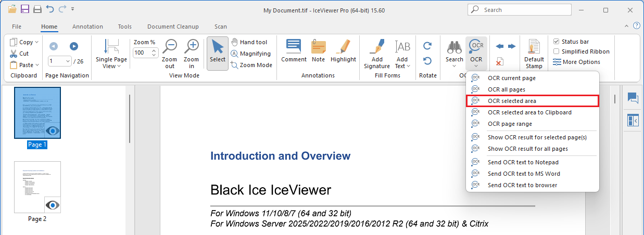Open the File tab
This screenshot has width=644, height=235.
(17, 27)
